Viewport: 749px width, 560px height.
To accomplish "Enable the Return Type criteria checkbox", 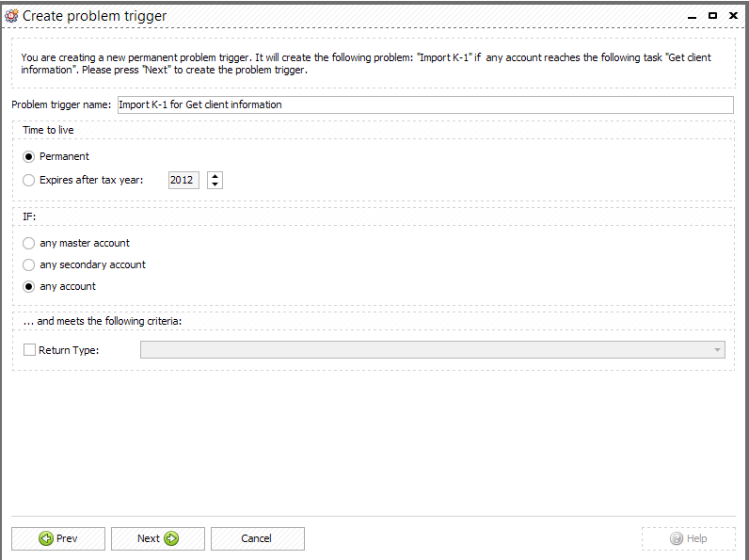I will point(29,350).
